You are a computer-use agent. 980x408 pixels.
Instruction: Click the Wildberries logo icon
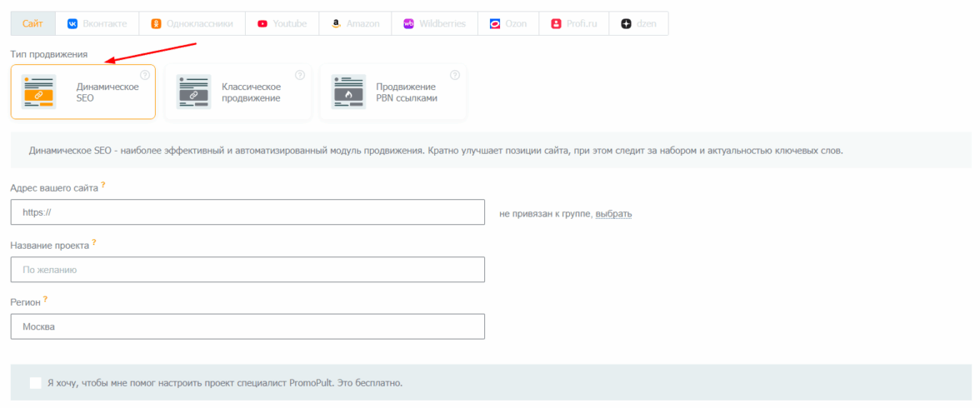pyautogui.click(x=408, y=24)
